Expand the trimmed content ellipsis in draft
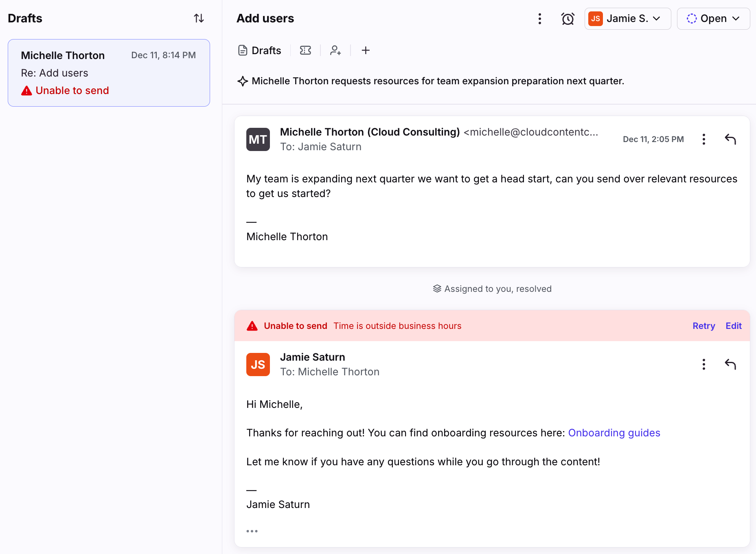Viewport: 756px width, 554px height. click(252, 531)
